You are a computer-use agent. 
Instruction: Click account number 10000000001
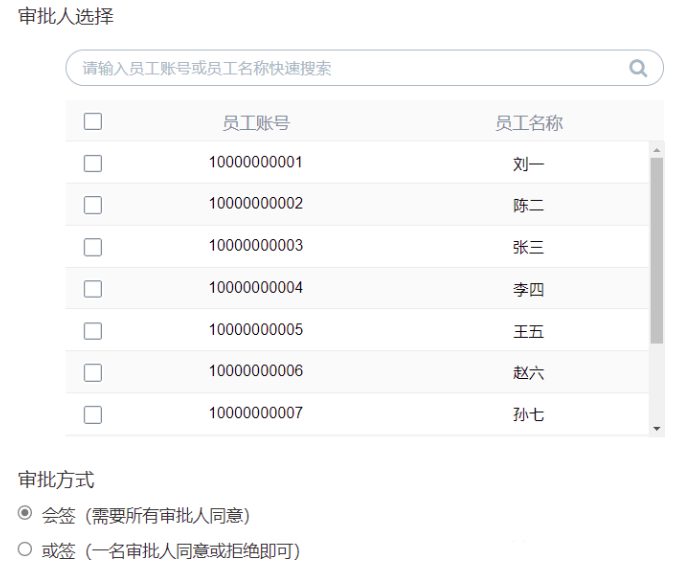pos(256,162)
